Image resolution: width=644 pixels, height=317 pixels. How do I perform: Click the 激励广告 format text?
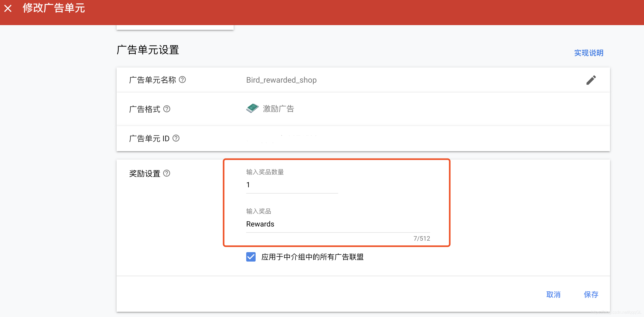point(278,109)
